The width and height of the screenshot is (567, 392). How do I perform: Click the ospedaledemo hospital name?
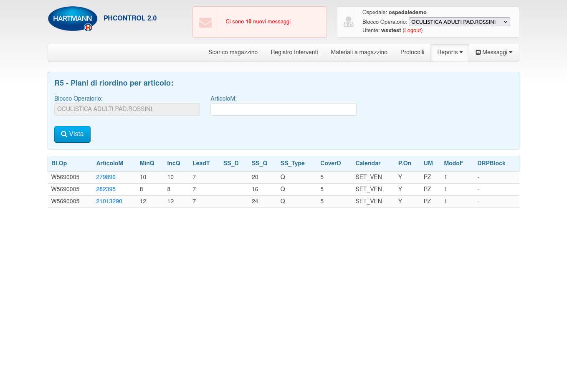click(x=408, y=13)
